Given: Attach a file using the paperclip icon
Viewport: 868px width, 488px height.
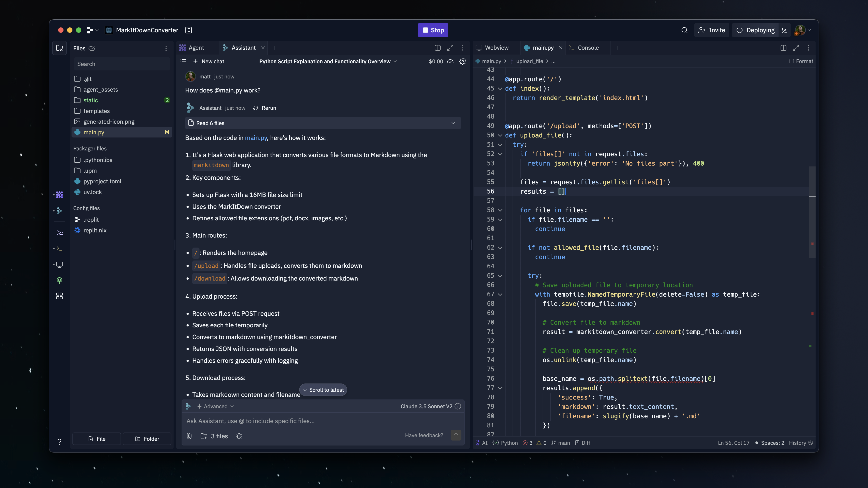Looking at the screenshot, I should (189, 436).
